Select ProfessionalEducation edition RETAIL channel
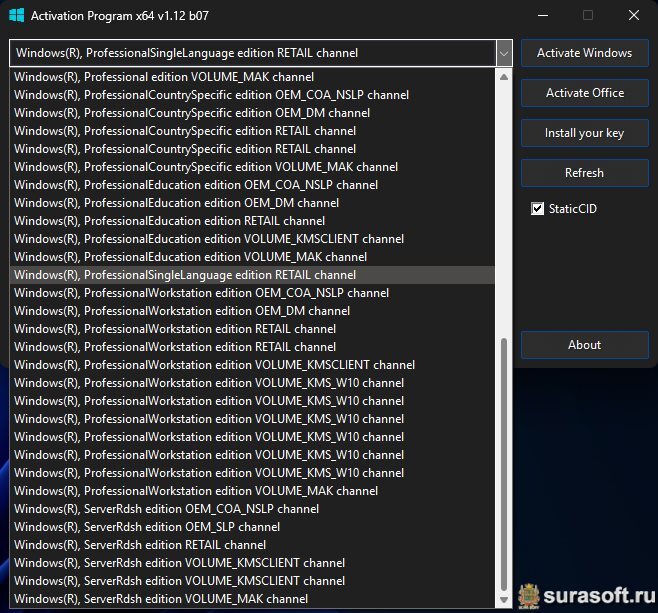This screenshot has height=613, width=658. click(252, 221)
